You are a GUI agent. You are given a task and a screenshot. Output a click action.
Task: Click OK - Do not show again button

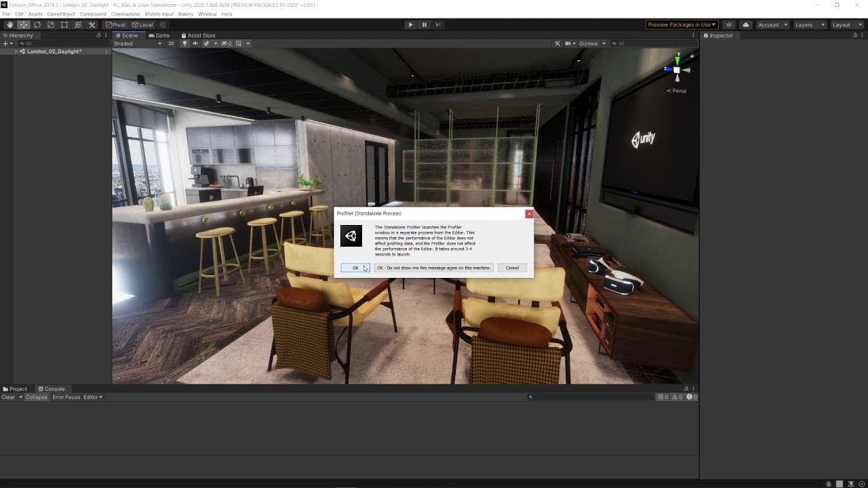click(x=433, y=268)
